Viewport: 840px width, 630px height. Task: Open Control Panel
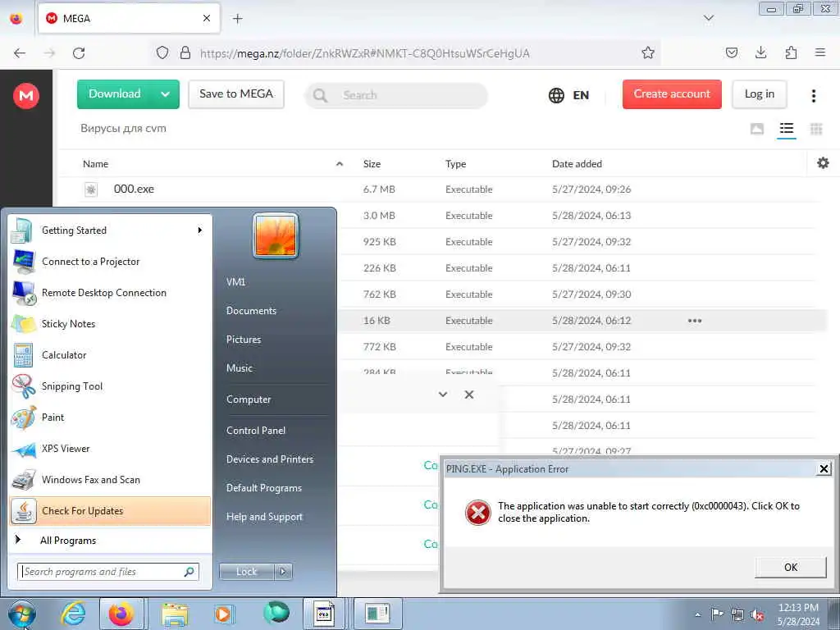point(256,430)
